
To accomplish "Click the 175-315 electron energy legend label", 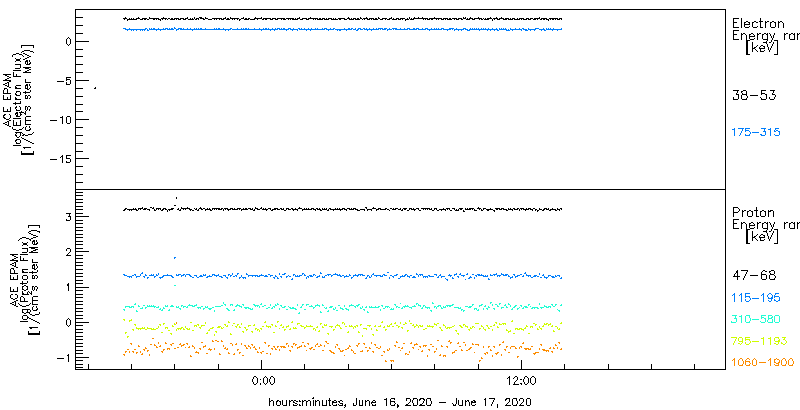I will (756, 133).
